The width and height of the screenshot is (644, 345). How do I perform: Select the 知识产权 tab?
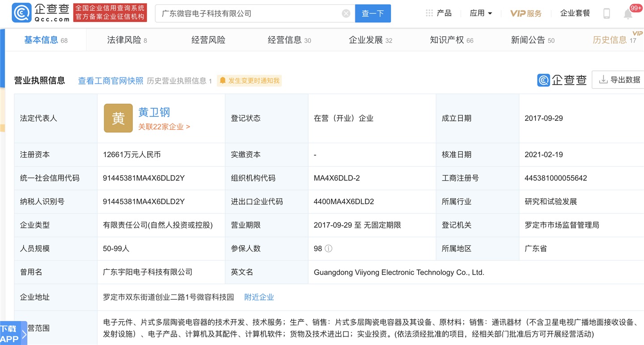(452, 40)
